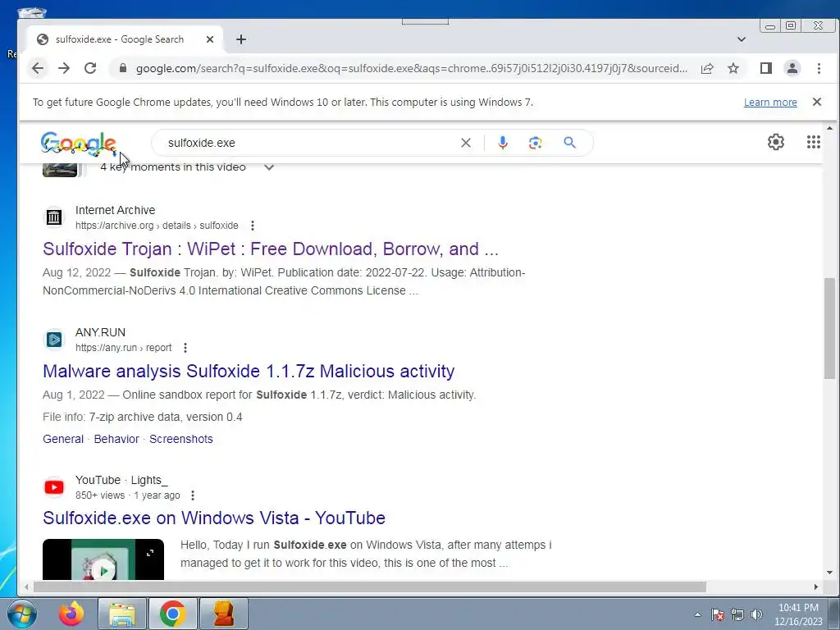
Task: Open more options for Internet Archive result
Action: [x=253, y=226]
